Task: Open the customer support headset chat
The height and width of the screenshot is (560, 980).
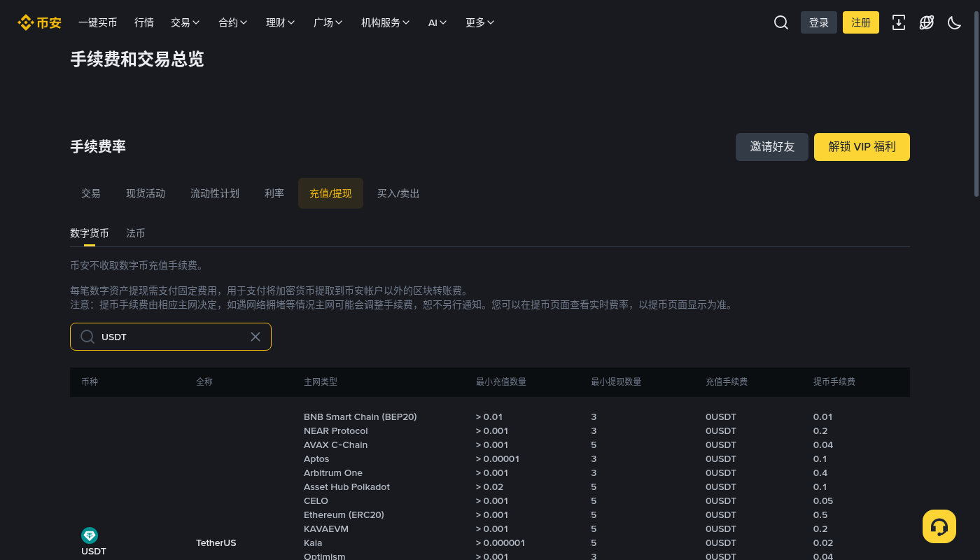Action: [939, 526]
